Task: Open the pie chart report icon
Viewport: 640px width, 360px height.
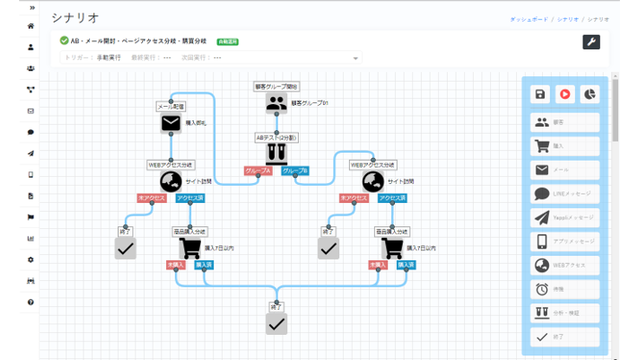Action: coord(590,94)
